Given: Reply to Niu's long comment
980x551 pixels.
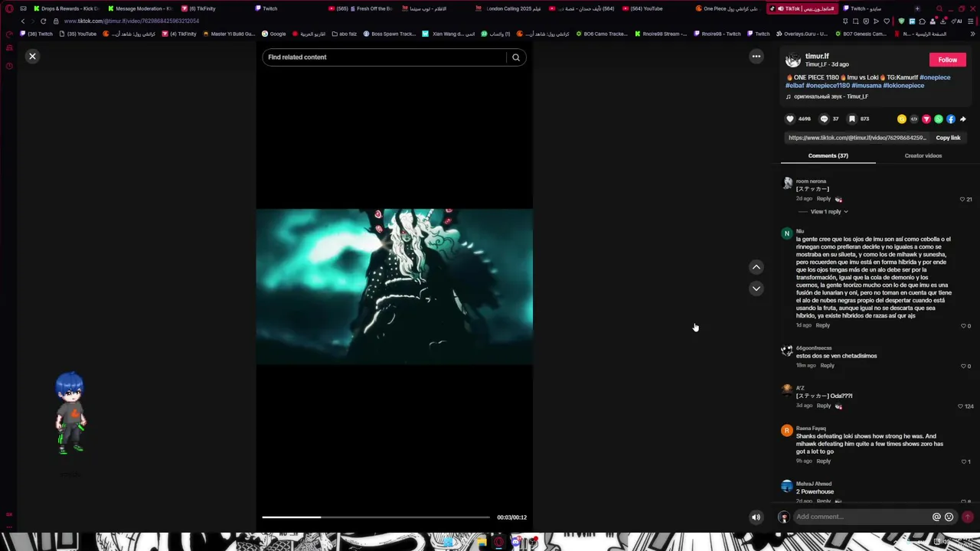Looking at the screenshot, I should click(823, 325).
